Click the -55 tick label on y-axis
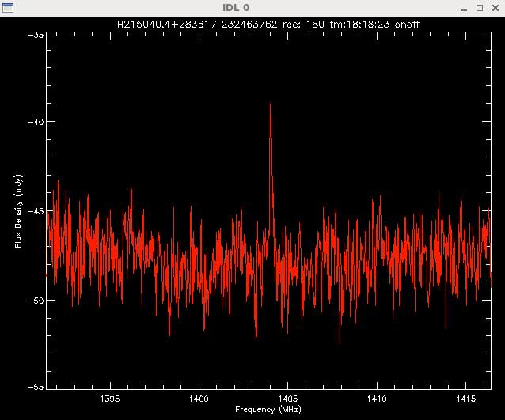505x420 pixels. click(36, 386)
